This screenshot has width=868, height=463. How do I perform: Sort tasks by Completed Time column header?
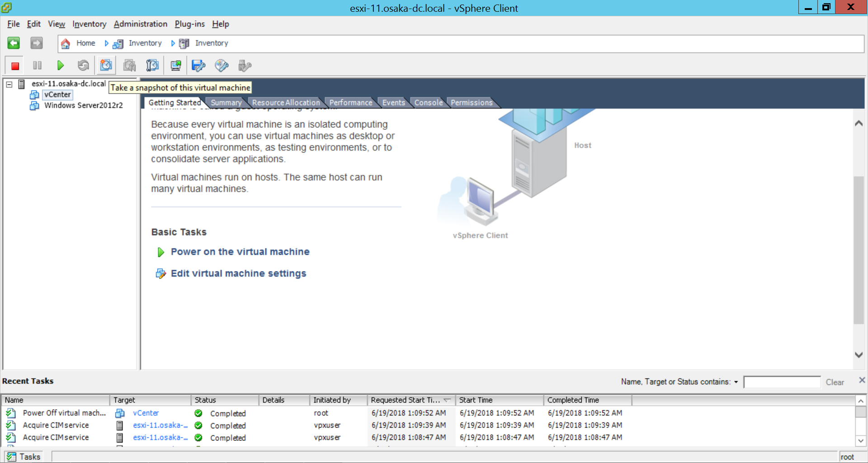(x=588, y=400)
